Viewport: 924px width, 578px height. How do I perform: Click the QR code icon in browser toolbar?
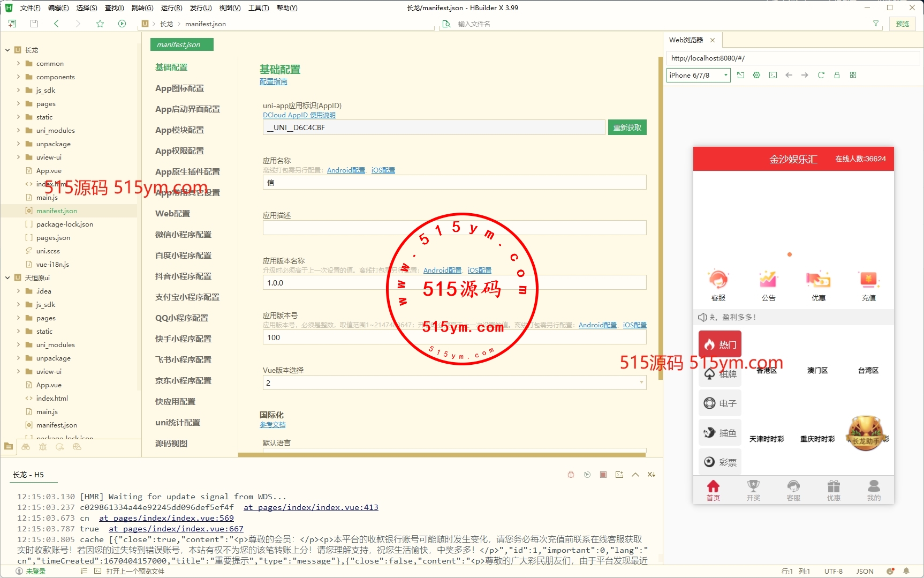[x=853, y=75]
